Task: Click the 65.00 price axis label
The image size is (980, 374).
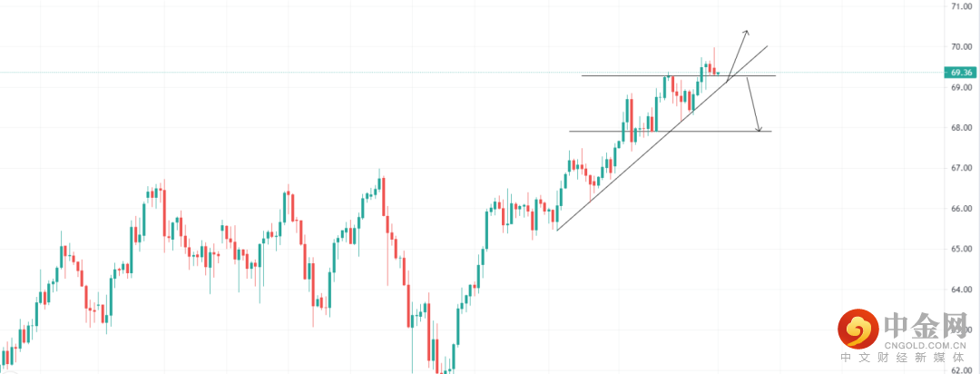Action: (961, 249)
